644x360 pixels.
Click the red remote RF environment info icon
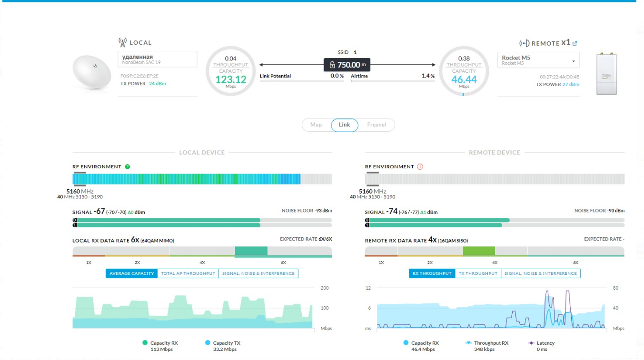tap(420, 166)
